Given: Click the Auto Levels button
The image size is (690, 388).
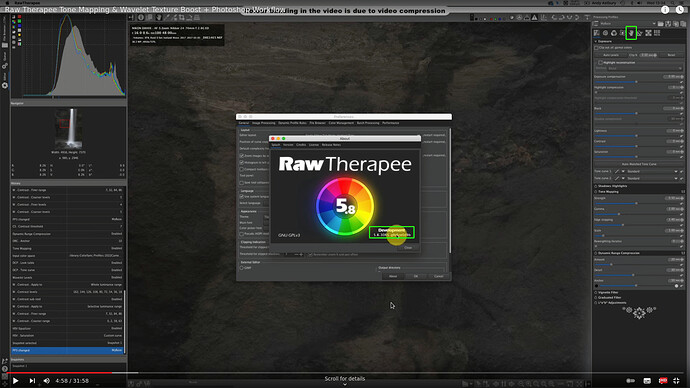Looking at the screenshot, I should click(x=611, y=55).
